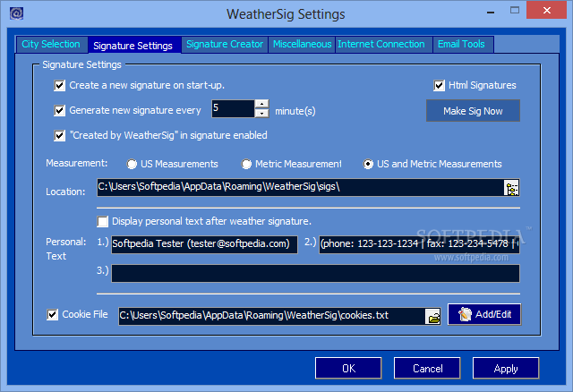
Task: Open the Signature Creator tab
Action: 225,44
